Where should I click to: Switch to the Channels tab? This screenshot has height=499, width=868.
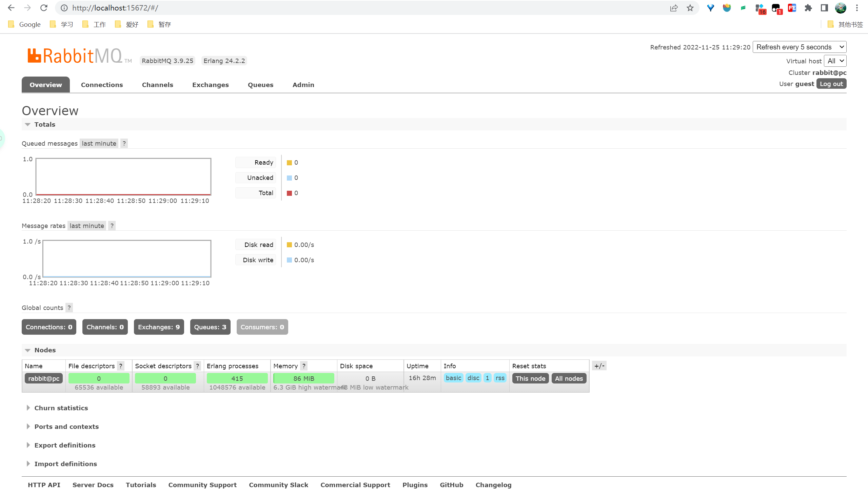[157, 85]
